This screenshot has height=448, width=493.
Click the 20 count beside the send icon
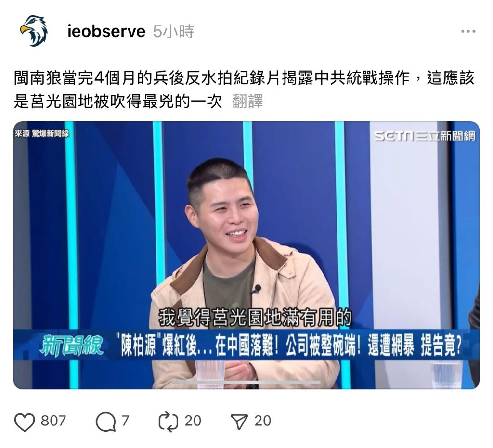pyautogui.click(x=262, y=421)
